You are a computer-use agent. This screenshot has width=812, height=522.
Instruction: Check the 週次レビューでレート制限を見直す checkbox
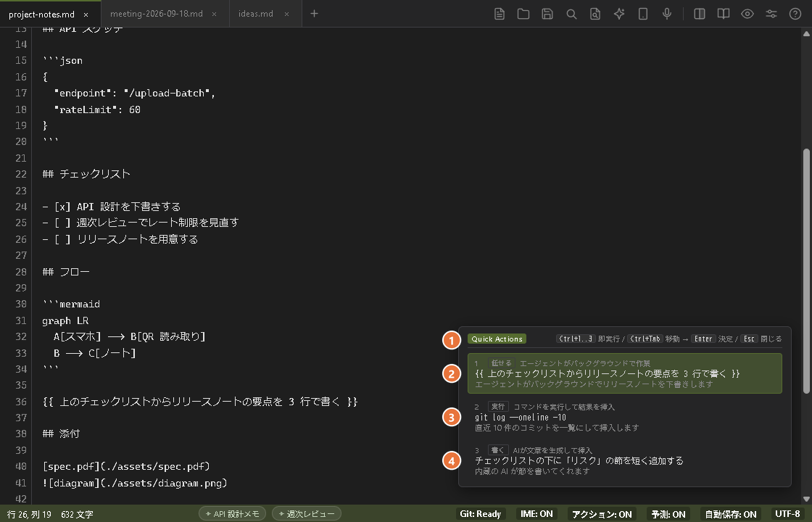62,223
